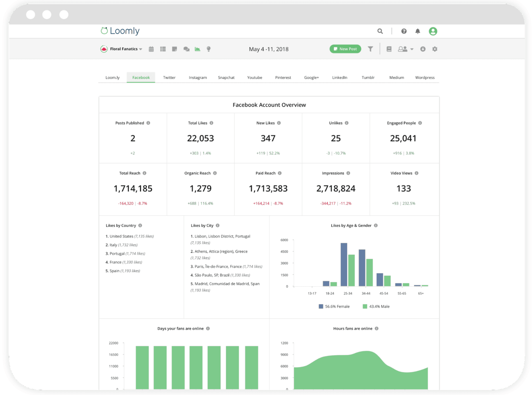The width and height of the screenshot is (532, 395).
Task: Toggle the notifications bell
Action: tap(418, 31)
